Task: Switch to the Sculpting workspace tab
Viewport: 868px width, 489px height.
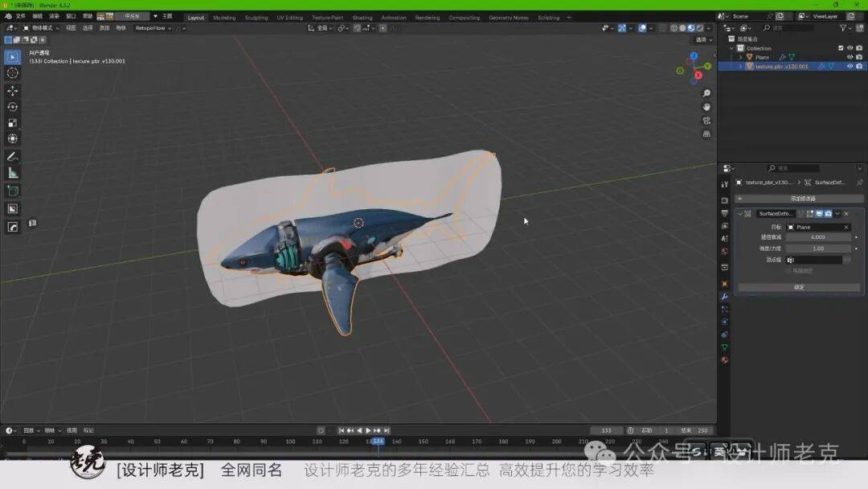Action: (256, 17)
